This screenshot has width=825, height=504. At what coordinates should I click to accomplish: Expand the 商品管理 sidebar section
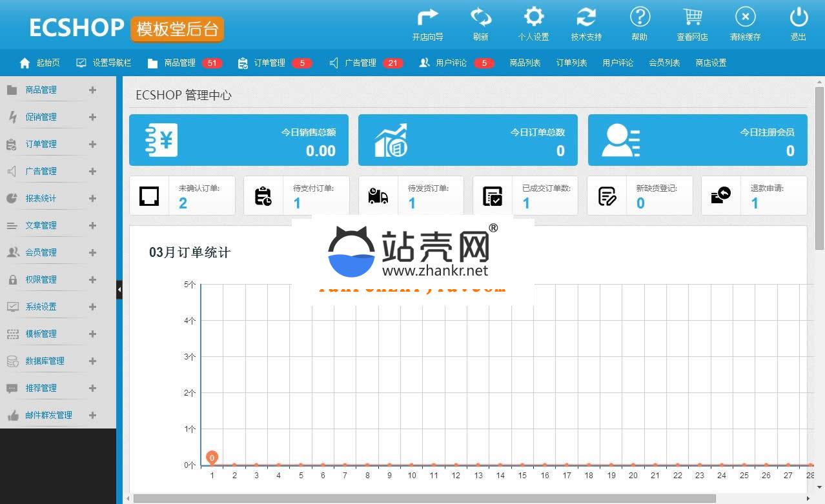[92, 90]
